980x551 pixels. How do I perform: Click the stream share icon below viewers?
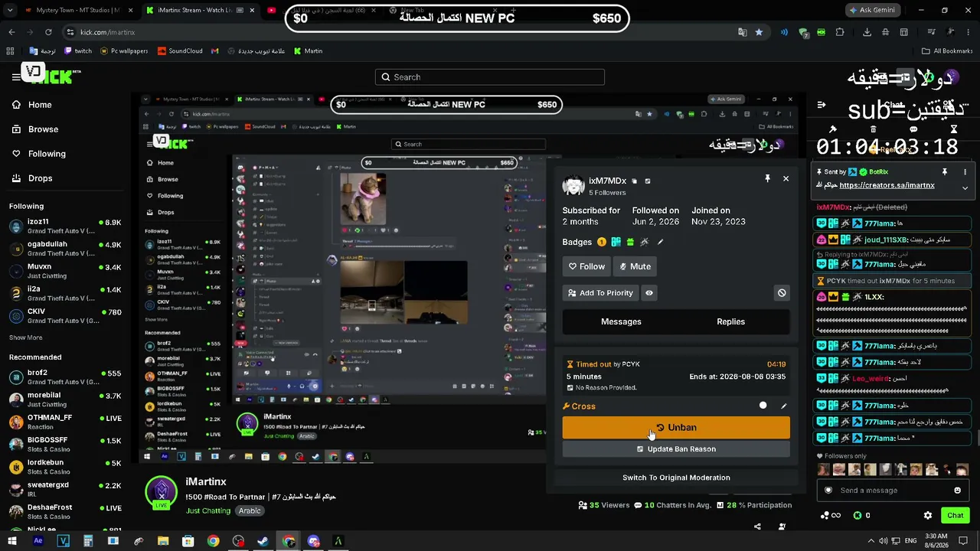[757, 527]
